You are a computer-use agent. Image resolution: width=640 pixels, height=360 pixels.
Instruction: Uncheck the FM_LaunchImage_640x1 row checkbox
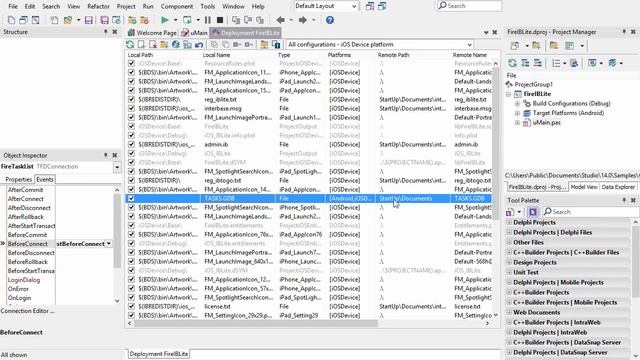[131, 261]
